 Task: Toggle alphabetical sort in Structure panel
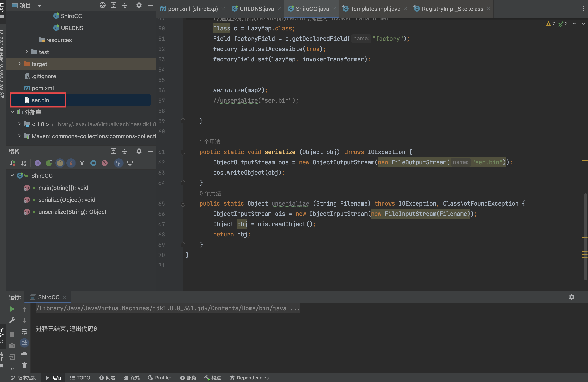24,163
